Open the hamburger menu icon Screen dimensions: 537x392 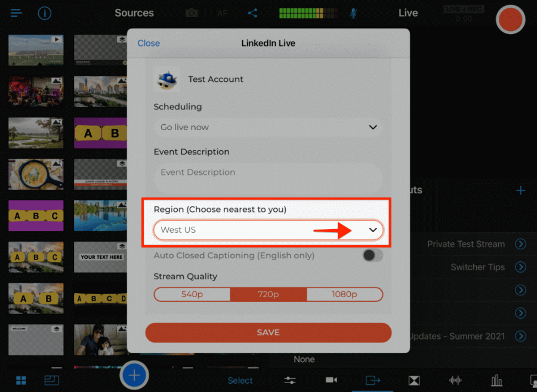pyautogui.click(x=16, y=13)
